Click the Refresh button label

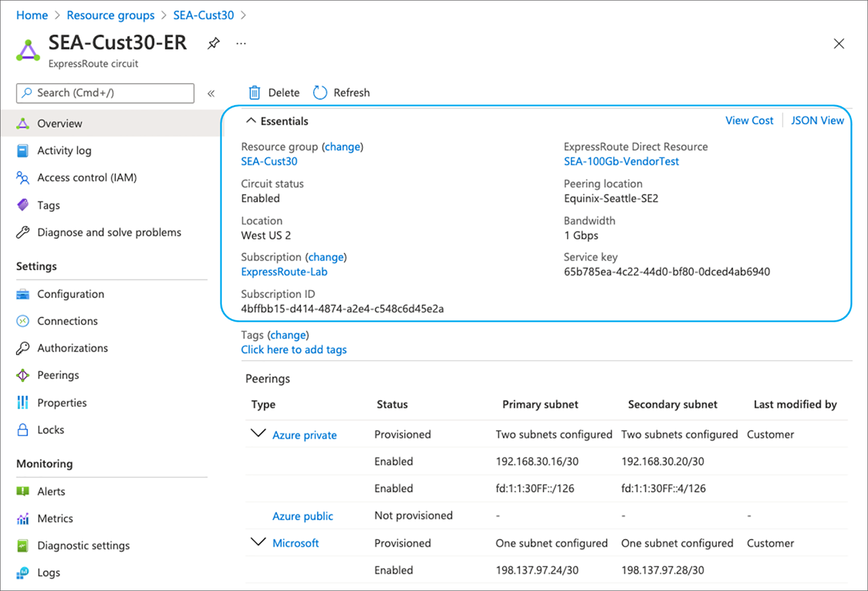click(x=351, y=92)
